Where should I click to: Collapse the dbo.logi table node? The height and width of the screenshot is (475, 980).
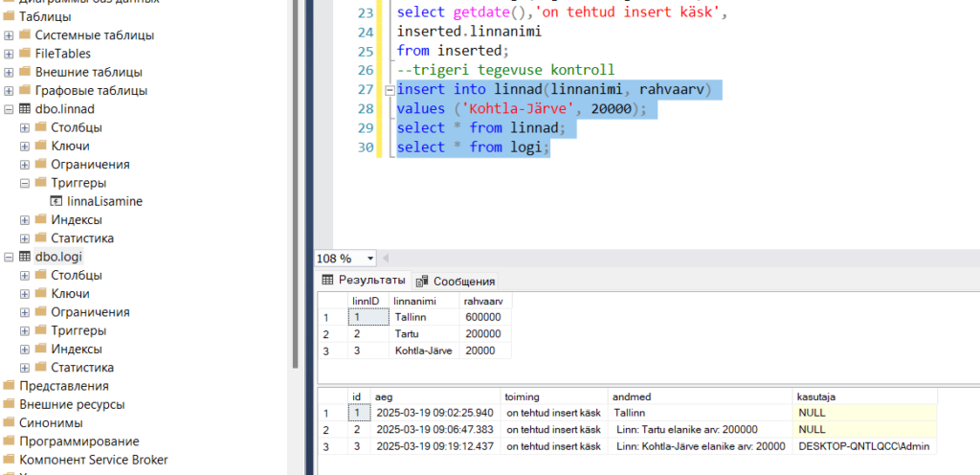9,257
